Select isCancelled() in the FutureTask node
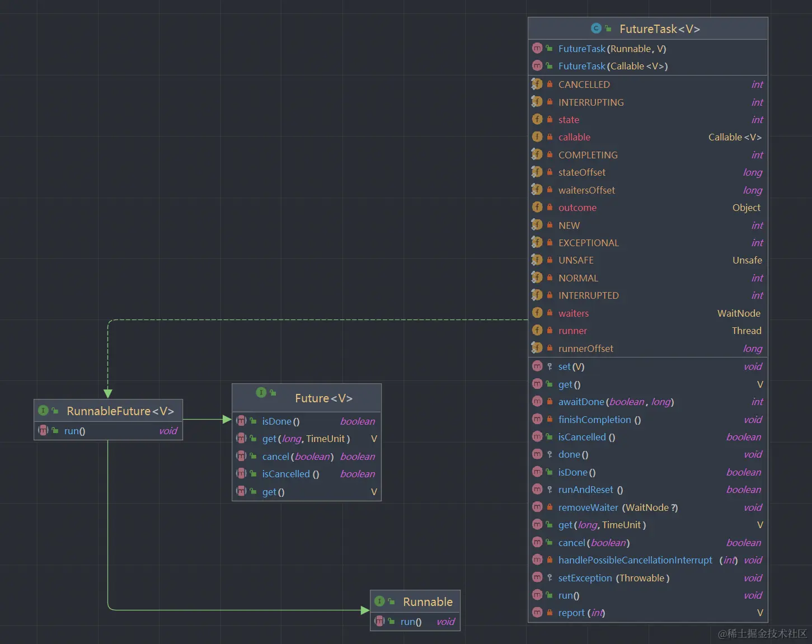This screenshot has height=644, width=812. (x=586, y=437)
